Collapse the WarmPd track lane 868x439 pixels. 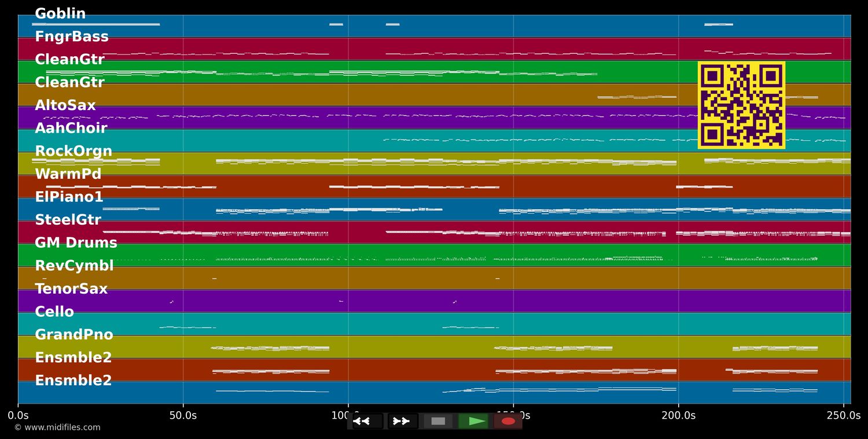click(68, 174)
